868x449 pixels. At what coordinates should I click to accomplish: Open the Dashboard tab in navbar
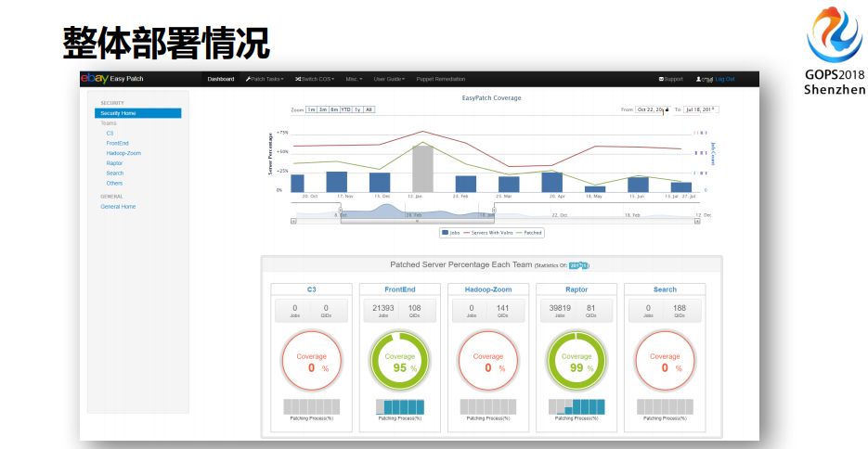(x=221, y=79)
